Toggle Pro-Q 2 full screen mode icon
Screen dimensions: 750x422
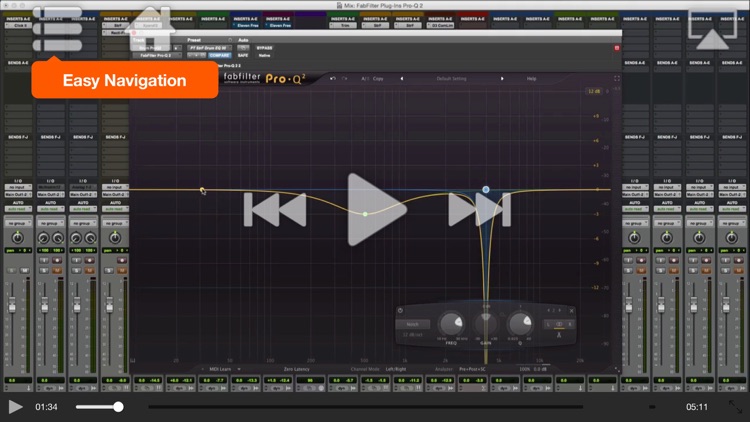tap(617, 78)
